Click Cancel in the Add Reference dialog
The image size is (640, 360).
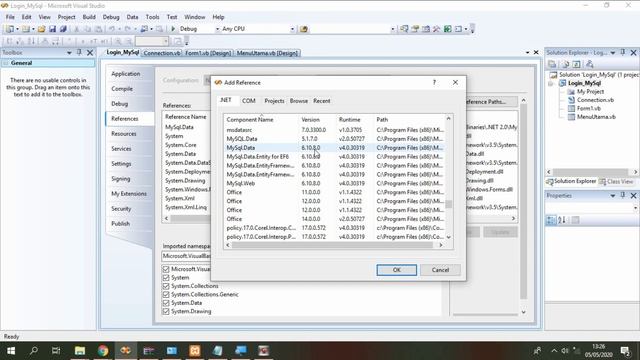(440, 270)
